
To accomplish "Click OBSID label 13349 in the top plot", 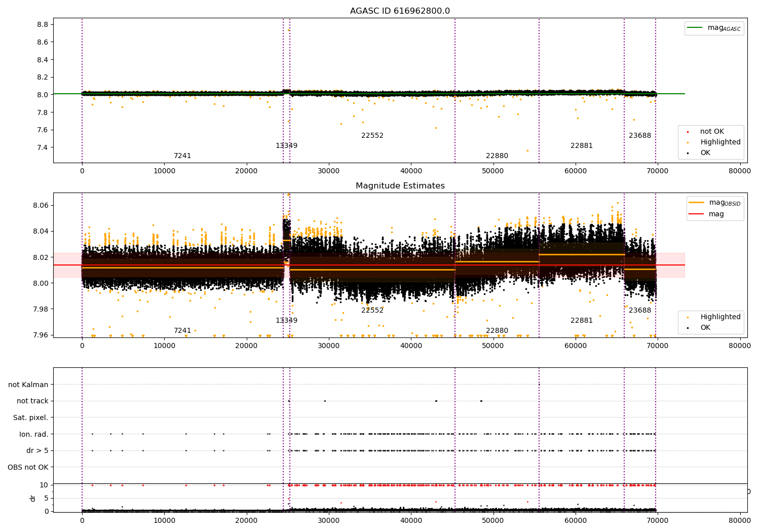I will coord(286,145).
